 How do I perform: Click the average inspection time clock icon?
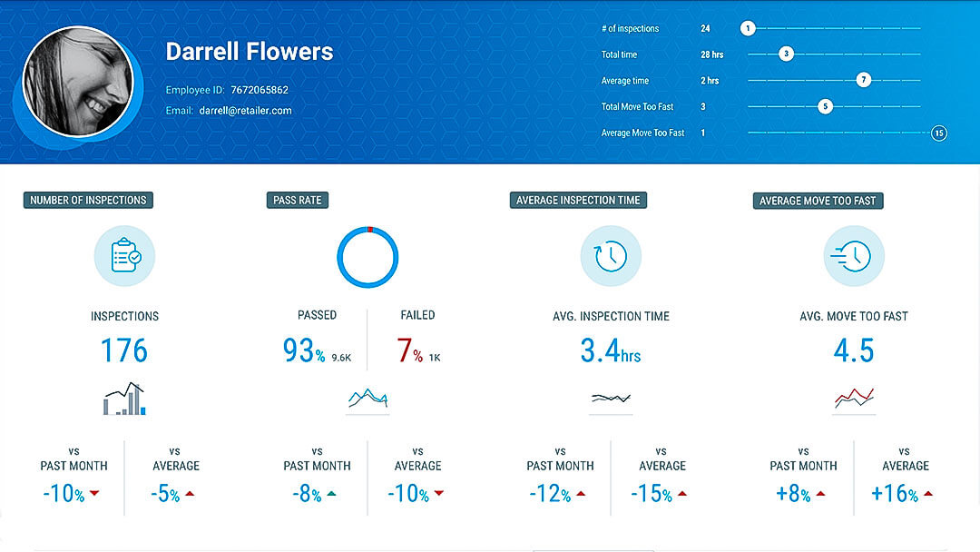pos(611,257)
